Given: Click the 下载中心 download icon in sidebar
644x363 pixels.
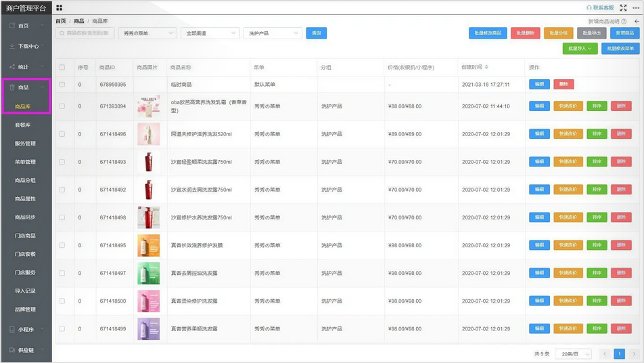Looking at the screenshot, I should tap(12, 47).
